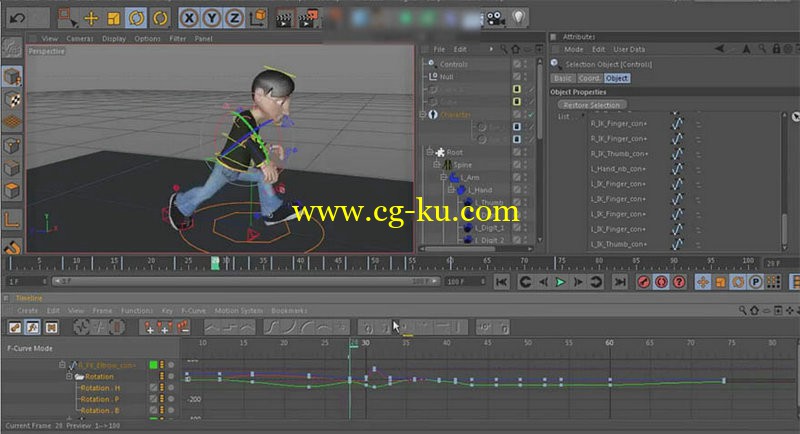This screenshot has height=434, width=800.
Task: Toggle Rotation . P track checkbox
Action: (153, 399)
